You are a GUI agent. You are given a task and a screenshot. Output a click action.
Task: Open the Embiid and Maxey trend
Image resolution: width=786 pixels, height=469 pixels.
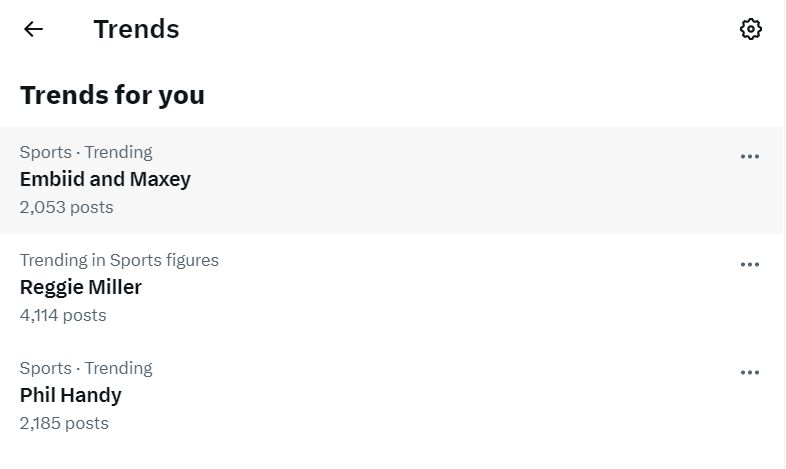point(105,180)
